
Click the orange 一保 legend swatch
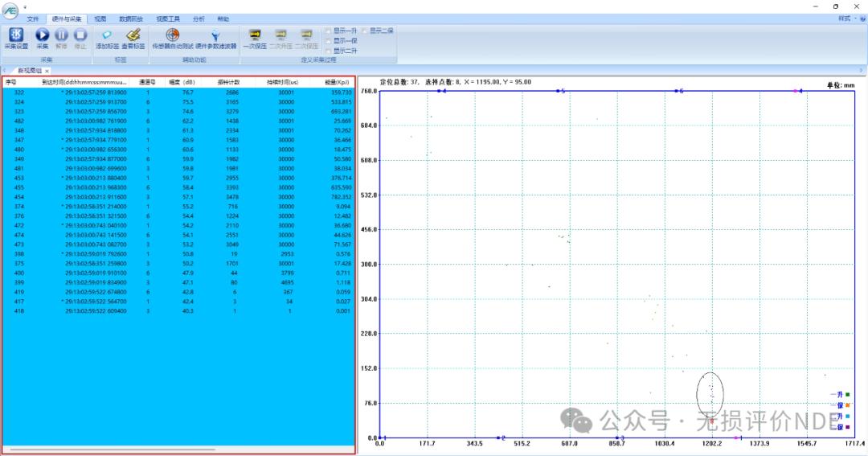pyautogui.click(x=848, y=405)
